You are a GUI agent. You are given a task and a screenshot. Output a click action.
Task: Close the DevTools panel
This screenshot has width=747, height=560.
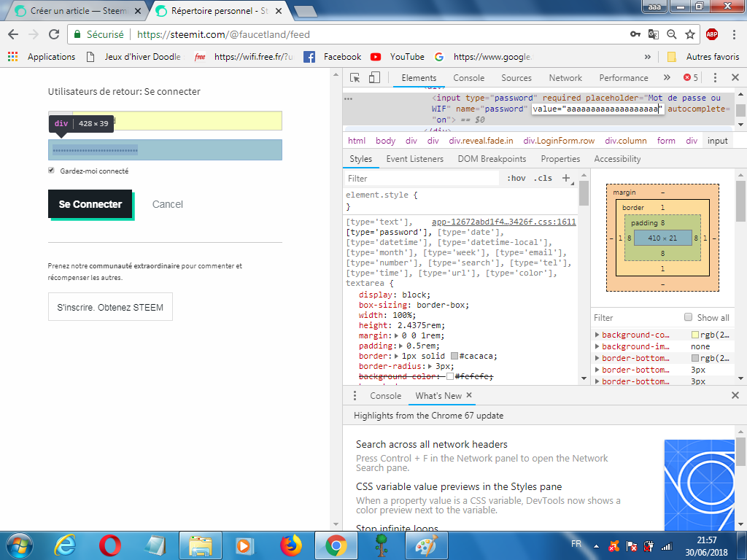[x=735, y=77]
